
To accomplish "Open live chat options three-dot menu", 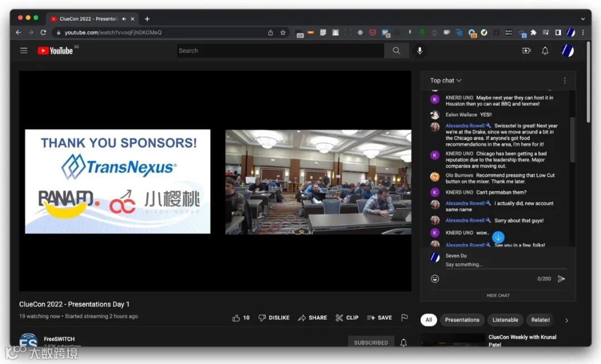I will pyautogui.click(x=565, y=81).
